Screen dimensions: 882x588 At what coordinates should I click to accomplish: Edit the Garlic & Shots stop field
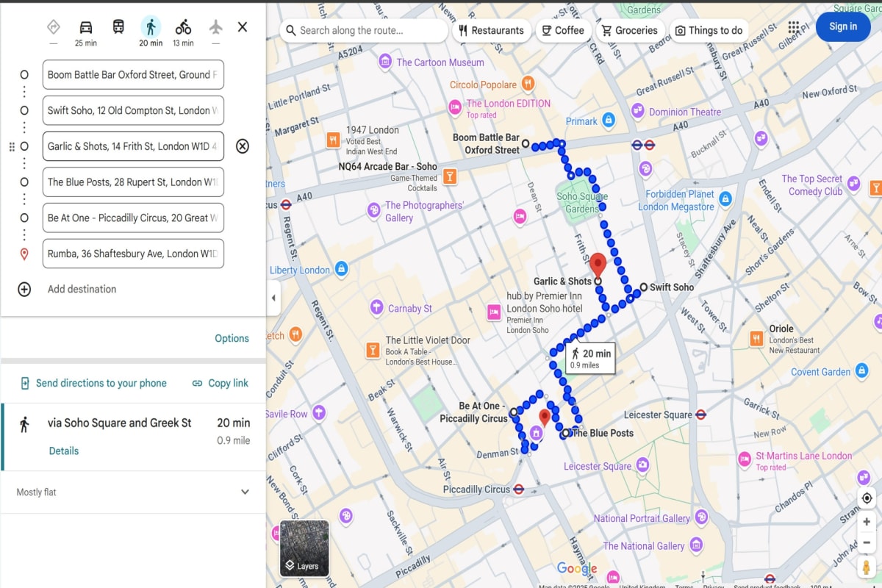click(x=133, y=146)
